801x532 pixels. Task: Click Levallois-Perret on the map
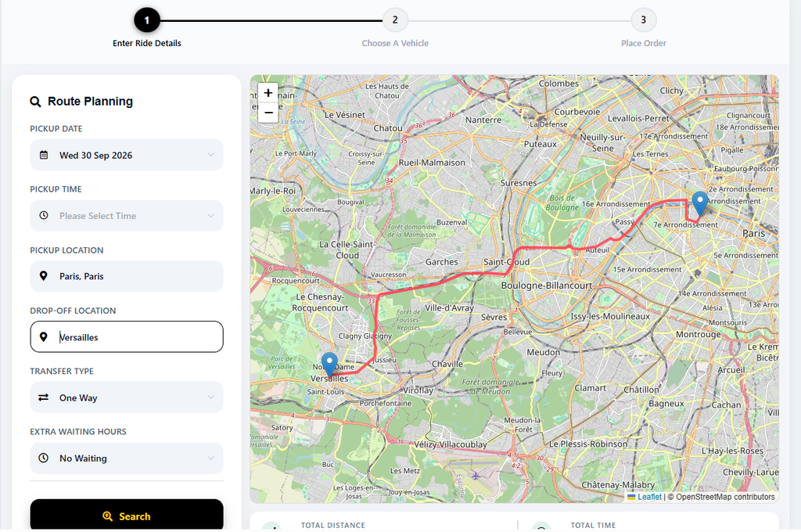click(x=638, y=119)
